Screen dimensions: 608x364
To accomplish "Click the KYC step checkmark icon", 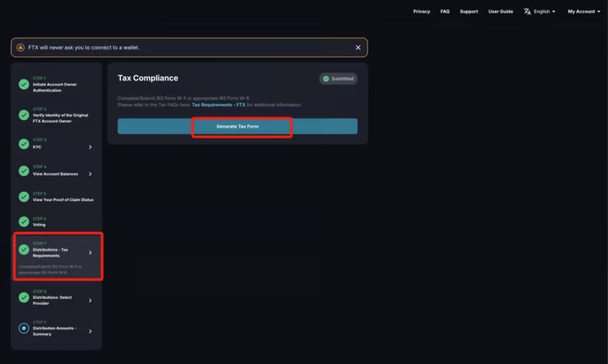I will tap(24, 144).
